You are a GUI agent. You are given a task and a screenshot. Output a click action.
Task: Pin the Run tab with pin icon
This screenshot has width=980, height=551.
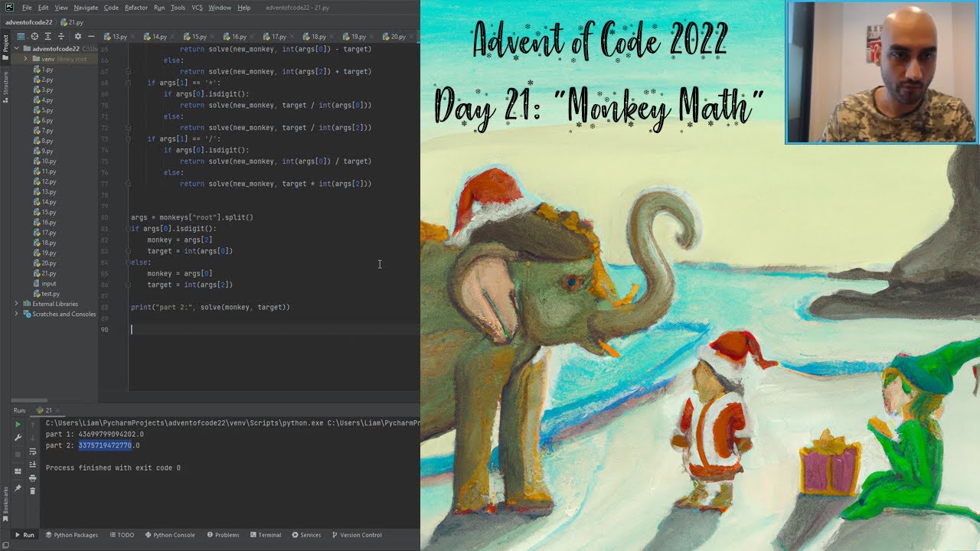[18, 488]
